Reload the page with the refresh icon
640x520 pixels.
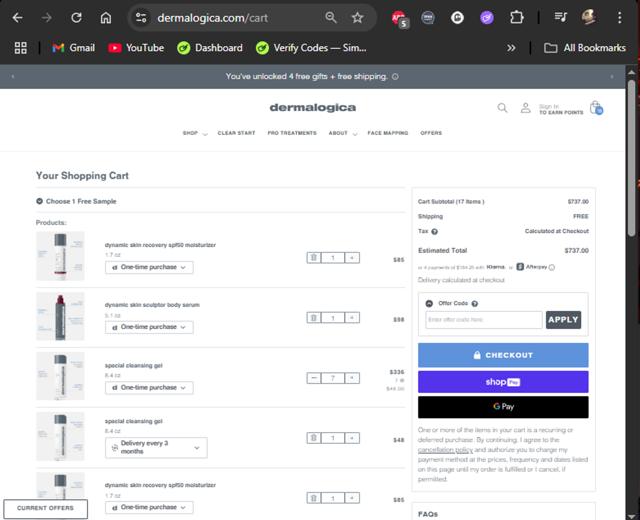pos(76,18)
